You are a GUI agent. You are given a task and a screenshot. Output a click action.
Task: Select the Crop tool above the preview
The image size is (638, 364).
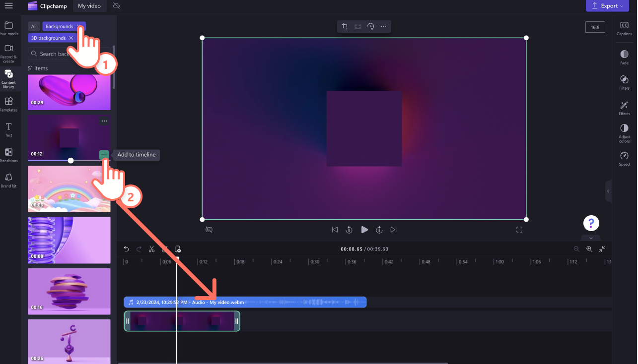[x=345, y=26]
